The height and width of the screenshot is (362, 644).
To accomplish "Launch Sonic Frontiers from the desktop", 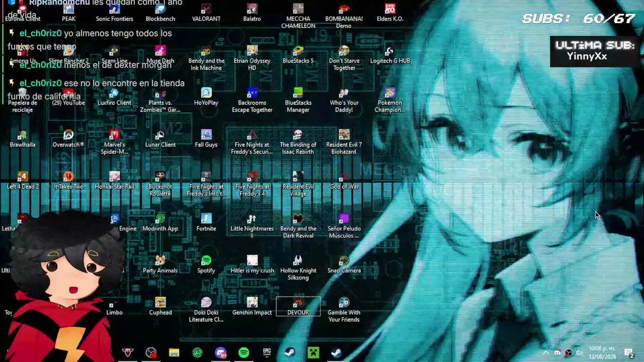I will (x=114, y=13).
